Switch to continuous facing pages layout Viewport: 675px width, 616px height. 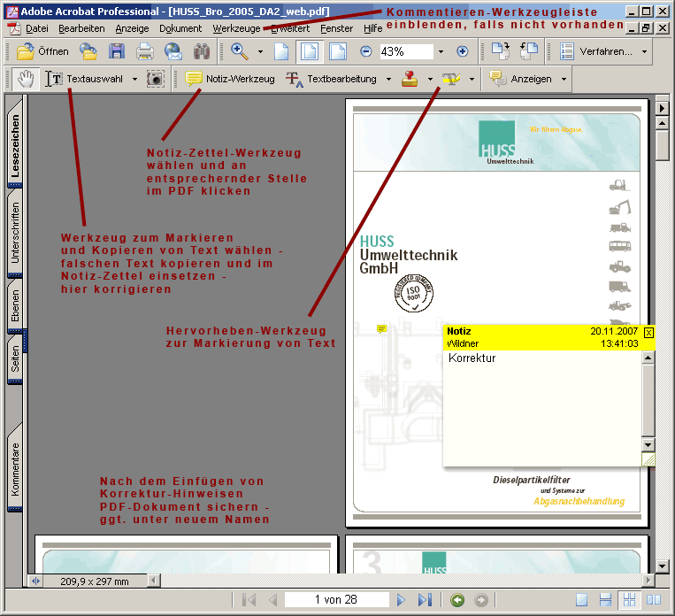click(x=649, y=600)
